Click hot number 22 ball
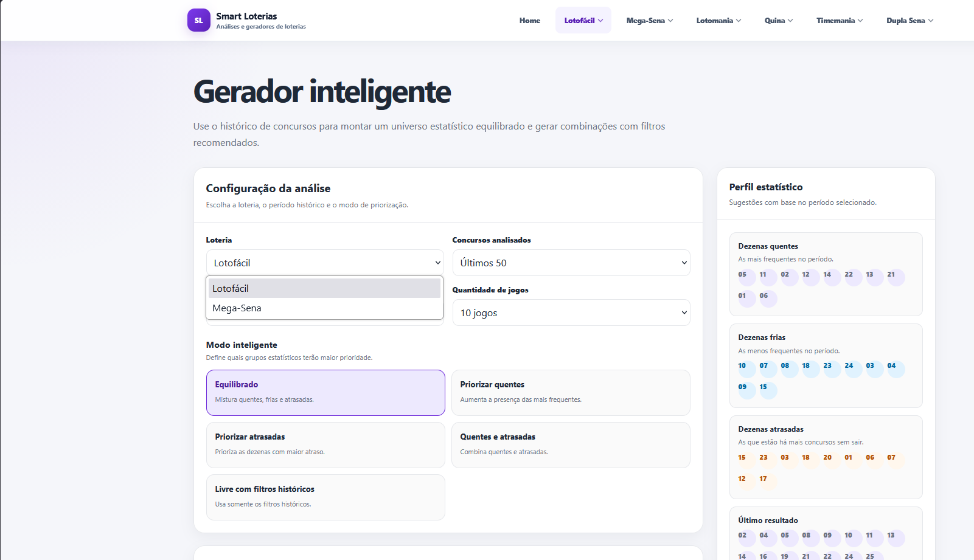 [853, 277]
